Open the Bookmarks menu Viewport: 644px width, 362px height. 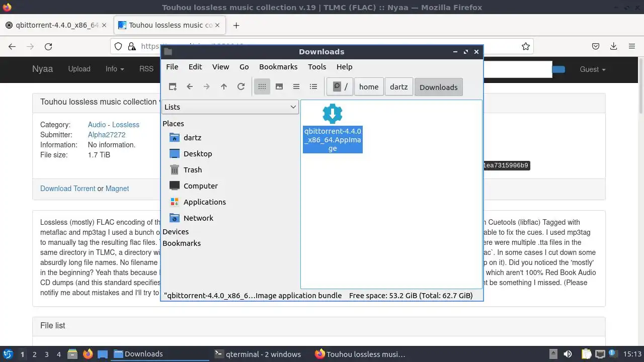278,66
